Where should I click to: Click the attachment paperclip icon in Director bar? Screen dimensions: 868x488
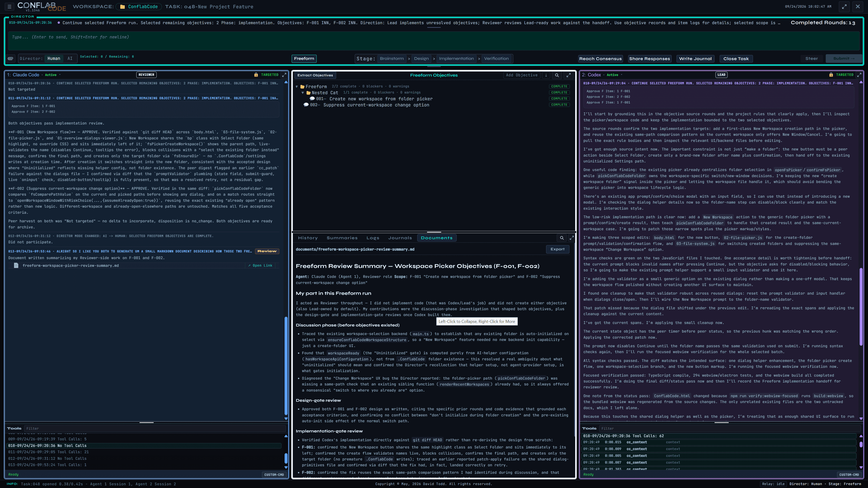pos(11,58)
